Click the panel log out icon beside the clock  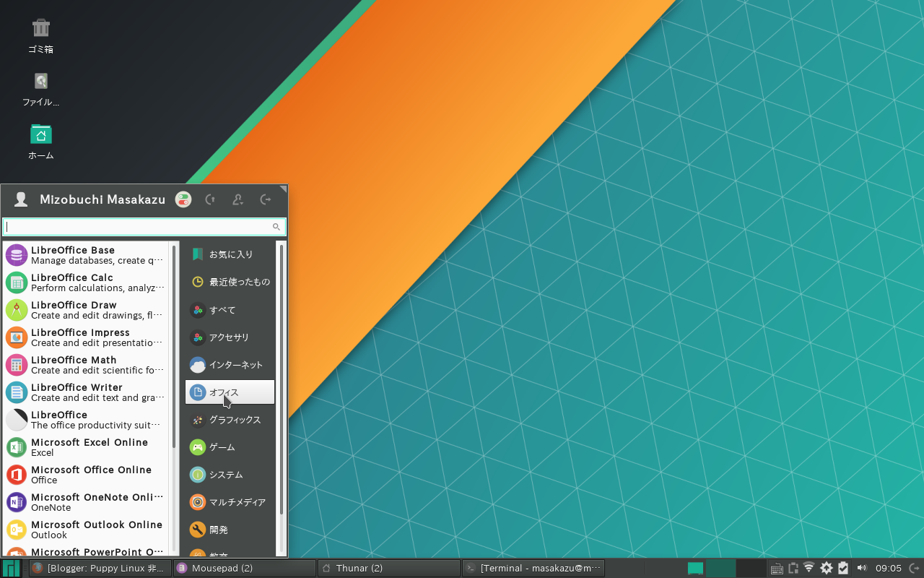tap(914, 568)
